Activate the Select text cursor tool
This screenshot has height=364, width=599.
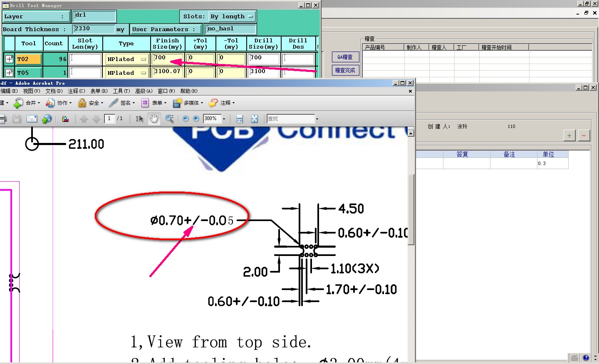tap(139, 119)
